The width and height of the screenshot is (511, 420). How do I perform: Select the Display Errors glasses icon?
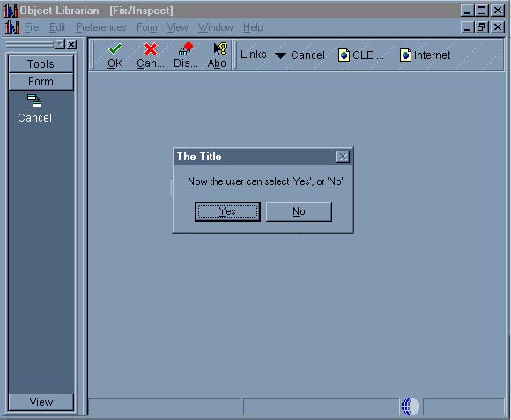pos(186,49)
